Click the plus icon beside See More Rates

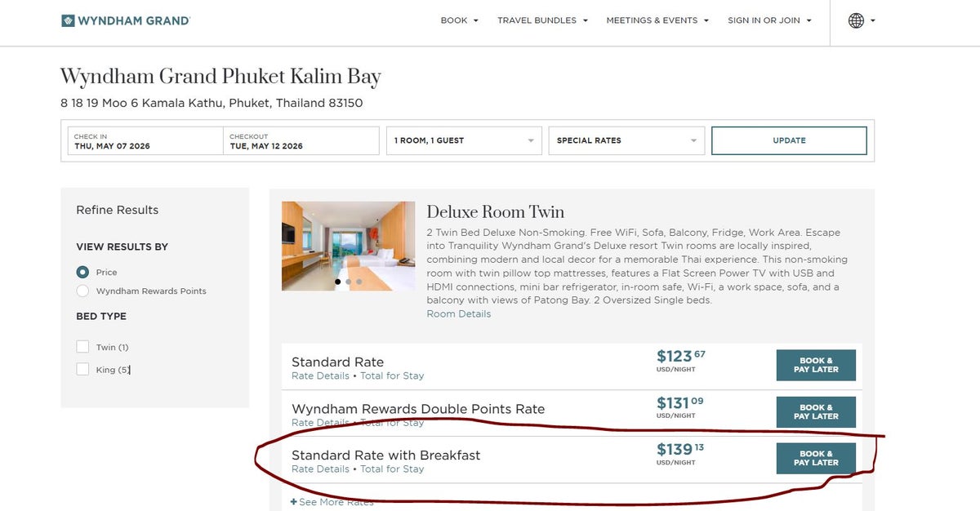294,502
